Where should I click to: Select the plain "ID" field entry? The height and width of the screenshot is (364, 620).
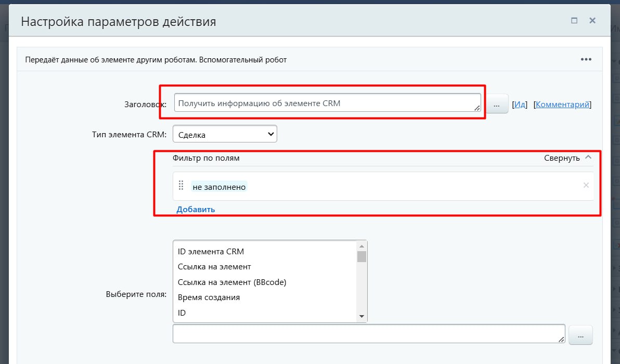(182, 313)
